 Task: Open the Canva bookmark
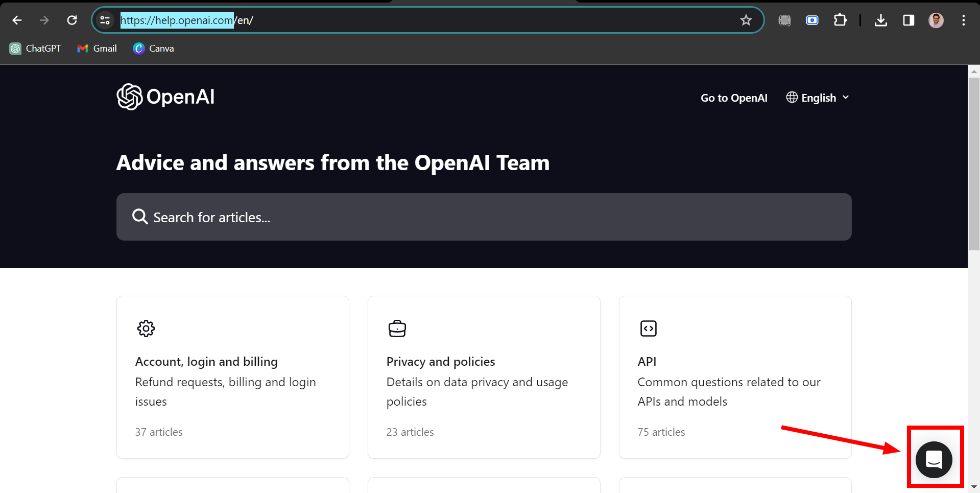click(x=153, y=49)
